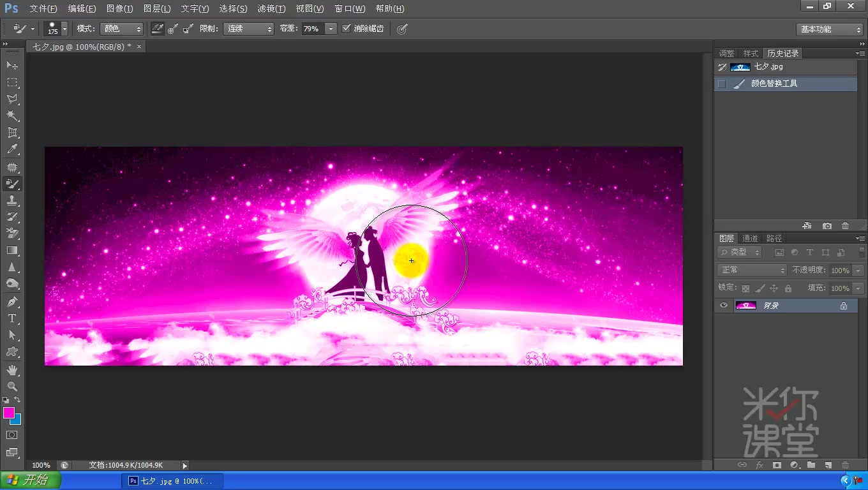The image size is (868, 490).
Task: Select the Gradient tool
Action: (x=12, y=250)
